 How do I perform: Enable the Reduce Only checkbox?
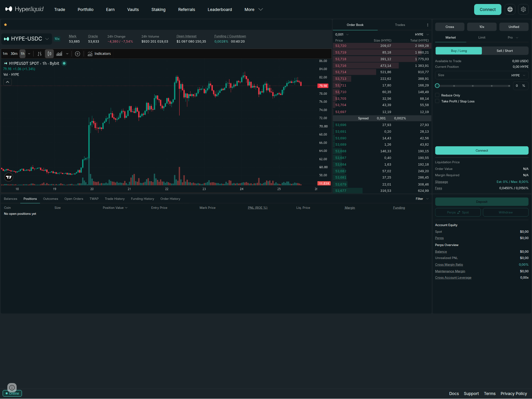[x=437, y=95]
